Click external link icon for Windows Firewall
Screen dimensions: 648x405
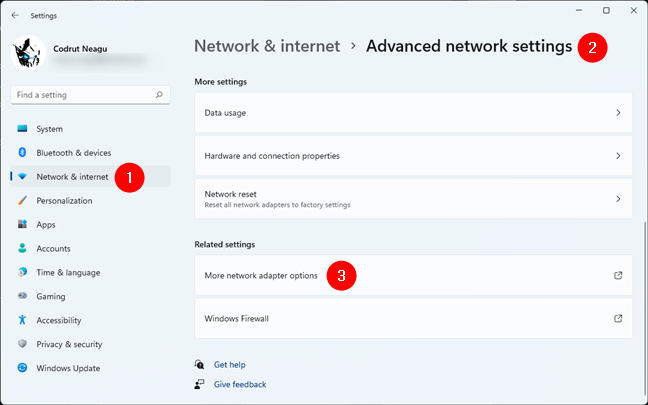(618, 318)
